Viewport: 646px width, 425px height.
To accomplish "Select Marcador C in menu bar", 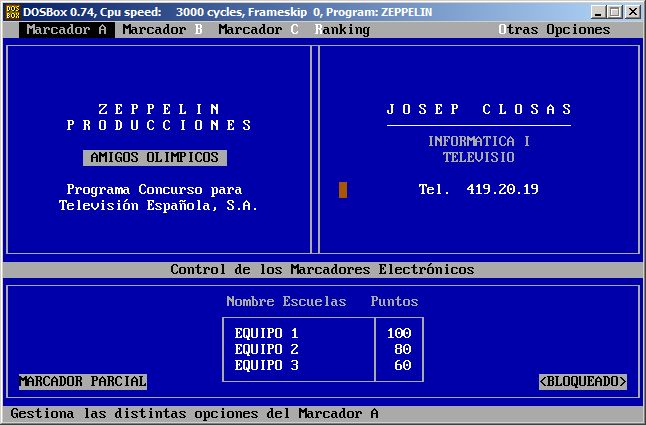I will (x=258, y=30).
